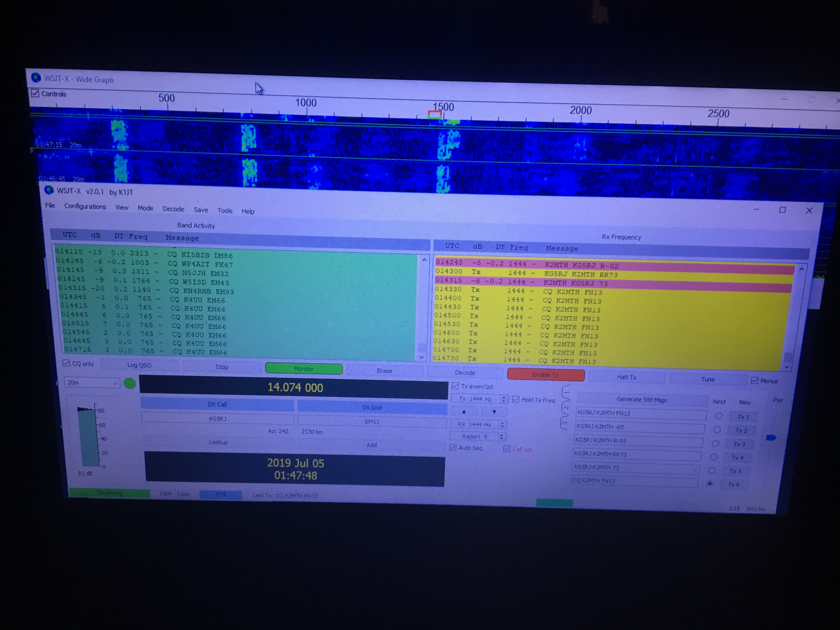Open the Configurations menu
Screen dimensions: 840x630
[85, 206]
